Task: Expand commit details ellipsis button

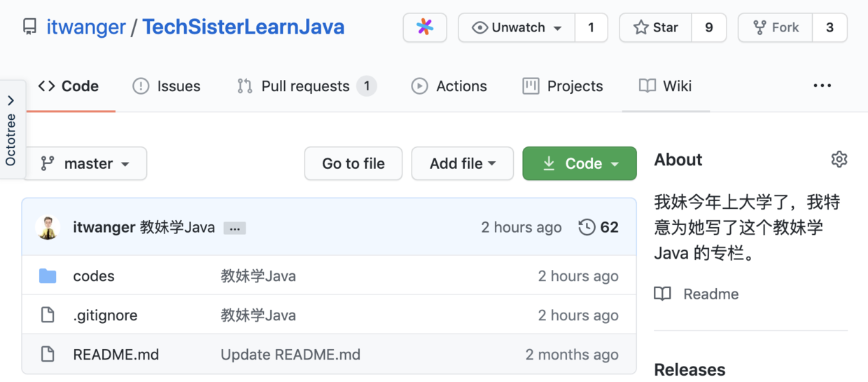Action: point(234,228)
